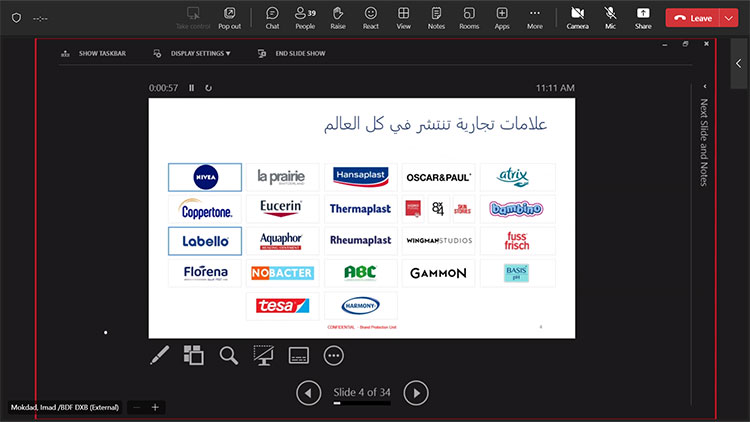Pause the presentation timer
The image size is (750, 422).
tap(192, 88)
